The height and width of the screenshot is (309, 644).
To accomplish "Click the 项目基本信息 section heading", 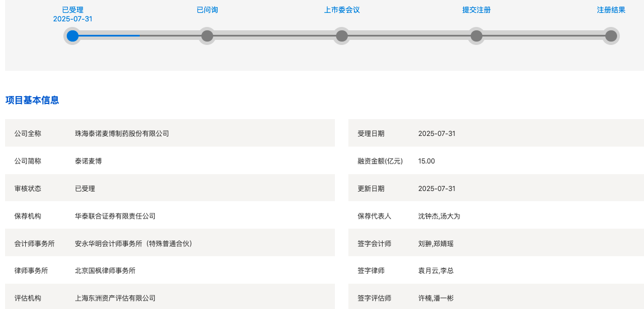I will (x=32, y=100).
